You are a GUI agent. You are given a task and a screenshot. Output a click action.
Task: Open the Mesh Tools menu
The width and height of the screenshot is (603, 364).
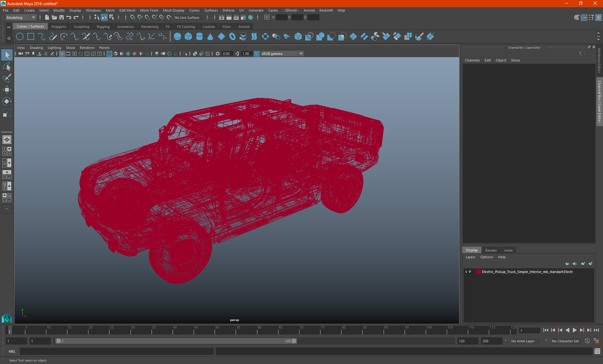point(149,10)
